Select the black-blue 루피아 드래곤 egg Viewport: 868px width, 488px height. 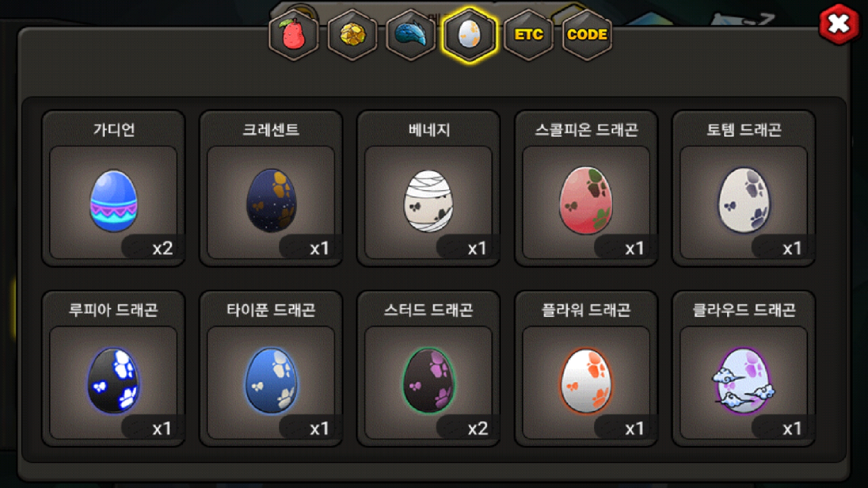click(x=113, y=380)
